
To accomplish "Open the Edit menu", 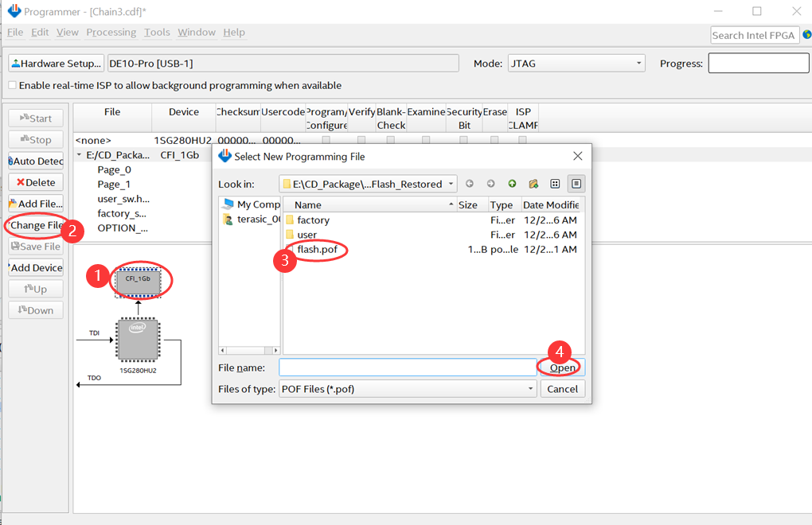I will pyautogui.click(x=40, y=32).
